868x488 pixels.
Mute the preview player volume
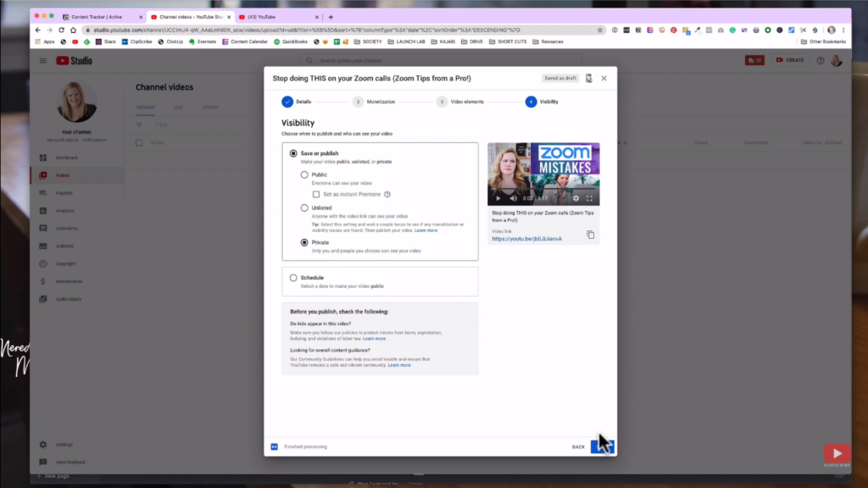click(513, 198)
